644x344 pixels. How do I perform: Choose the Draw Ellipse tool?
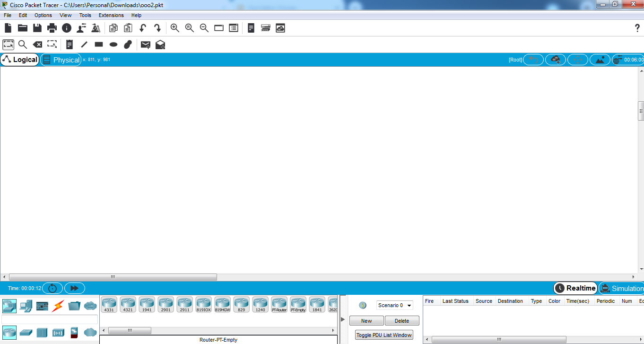coord(113,44)
